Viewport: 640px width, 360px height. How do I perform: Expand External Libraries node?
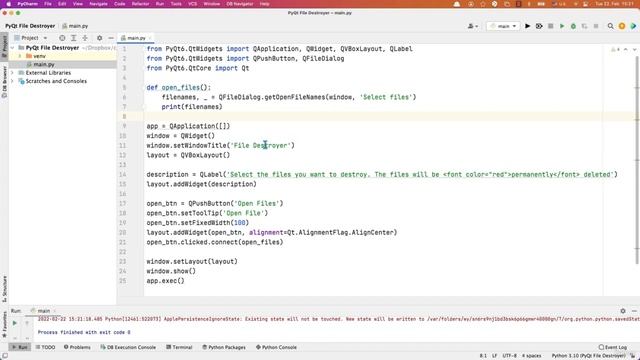click(x=12, y=73)
